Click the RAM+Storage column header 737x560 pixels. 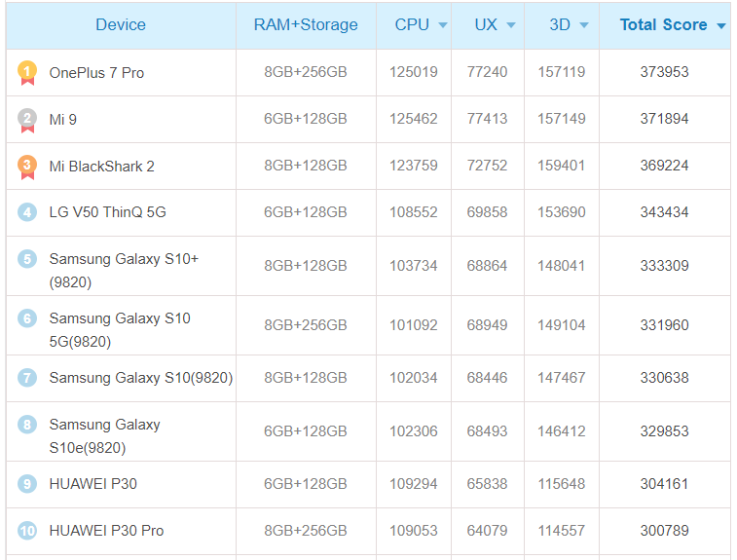[x=306, y=25]
